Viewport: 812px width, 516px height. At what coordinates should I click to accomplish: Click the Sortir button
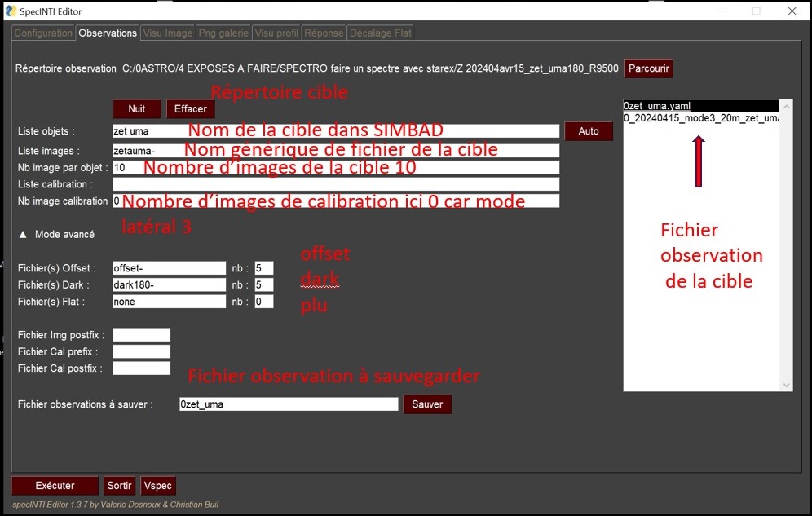119,486
